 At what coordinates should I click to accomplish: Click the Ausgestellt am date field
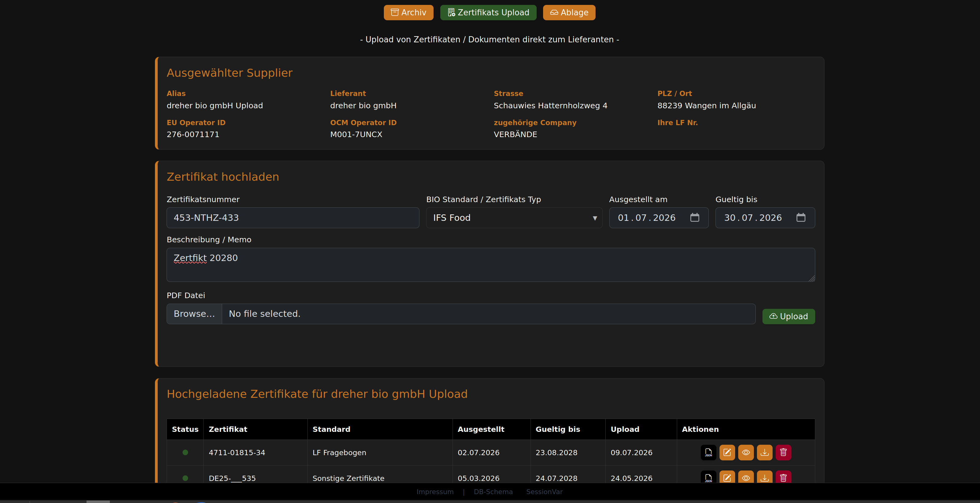658,218
